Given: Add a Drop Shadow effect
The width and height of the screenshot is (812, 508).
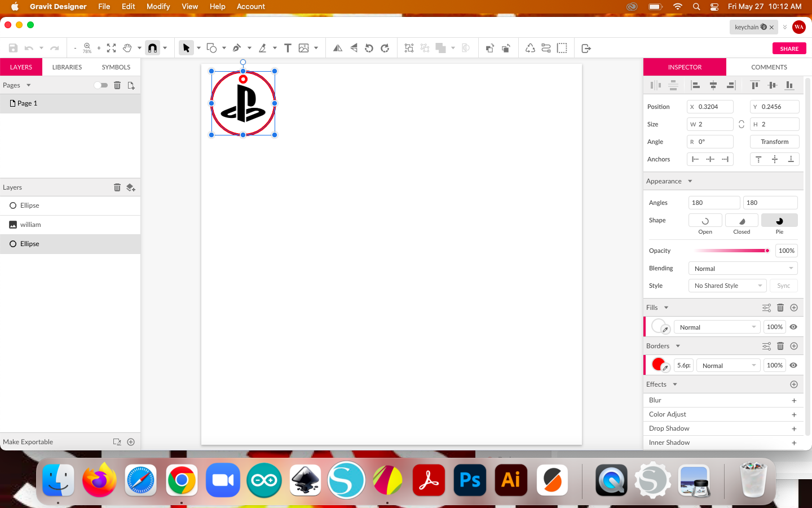Looking at the screenshot, I should (794, 429).
